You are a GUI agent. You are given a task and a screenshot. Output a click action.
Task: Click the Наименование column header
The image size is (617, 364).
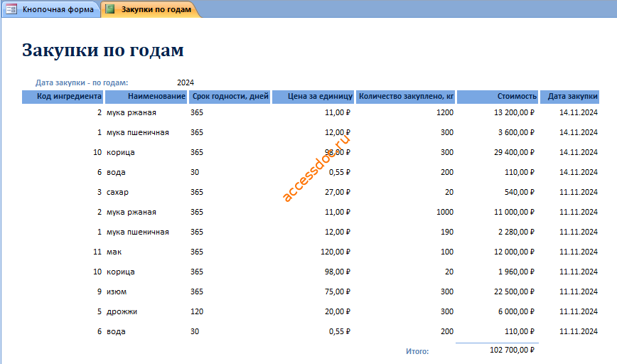(x=146, y=97)
